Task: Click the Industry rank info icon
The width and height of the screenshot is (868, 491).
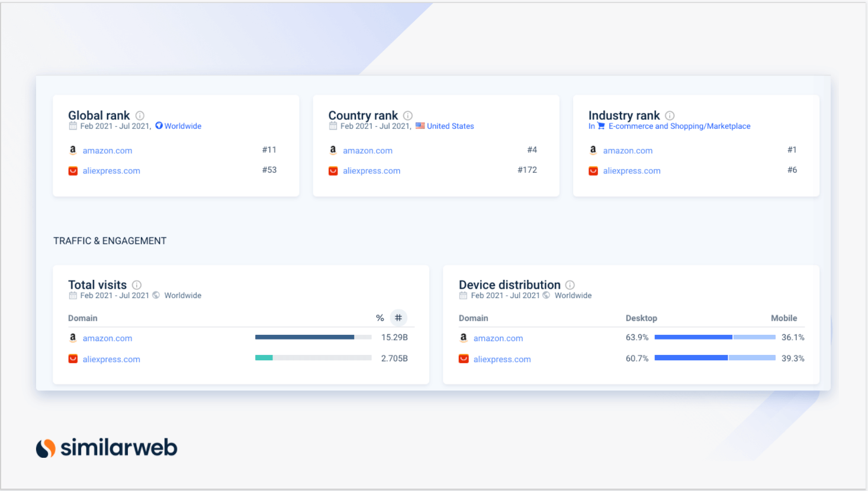Action: [670, 116]
